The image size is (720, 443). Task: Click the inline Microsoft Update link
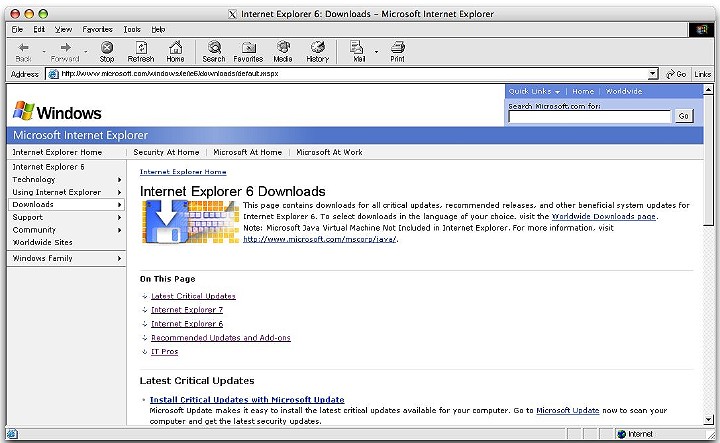(568, 410)
